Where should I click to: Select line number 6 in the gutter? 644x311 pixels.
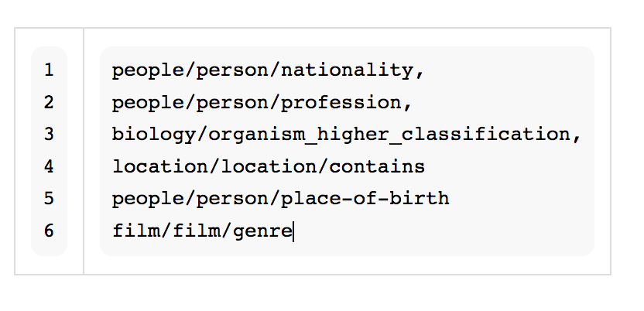[49, 231]
